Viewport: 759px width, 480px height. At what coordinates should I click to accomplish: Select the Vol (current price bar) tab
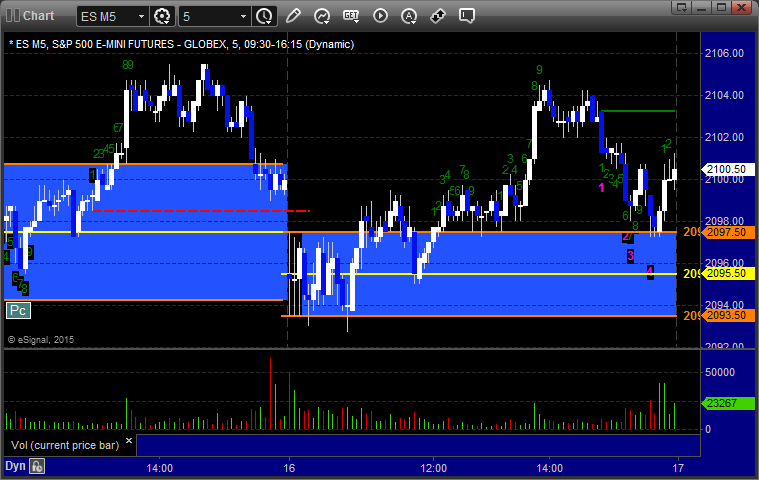65,445
